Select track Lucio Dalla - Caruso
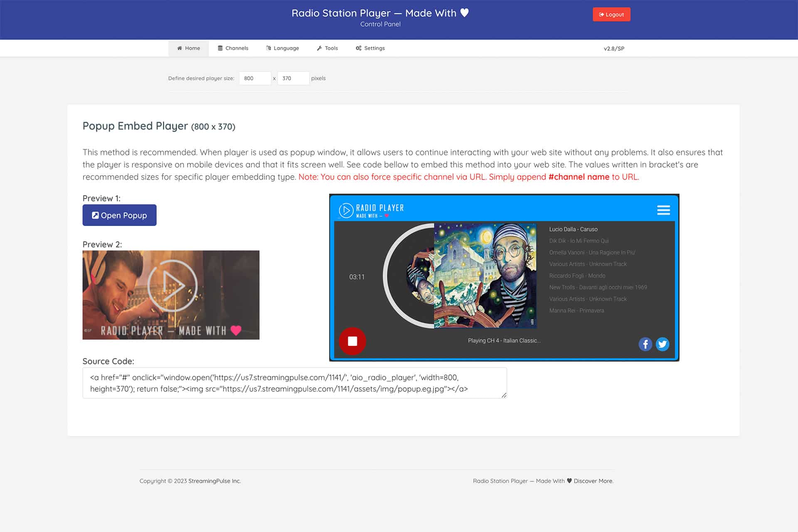This screenshot has height=532, width=798. (573, 229)
